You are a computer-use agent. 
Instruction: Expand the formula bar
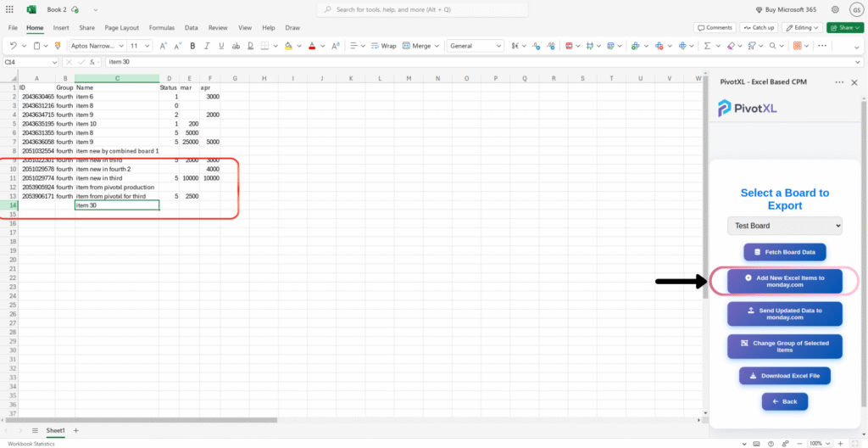pyautogui.click(x=858, y=62)
